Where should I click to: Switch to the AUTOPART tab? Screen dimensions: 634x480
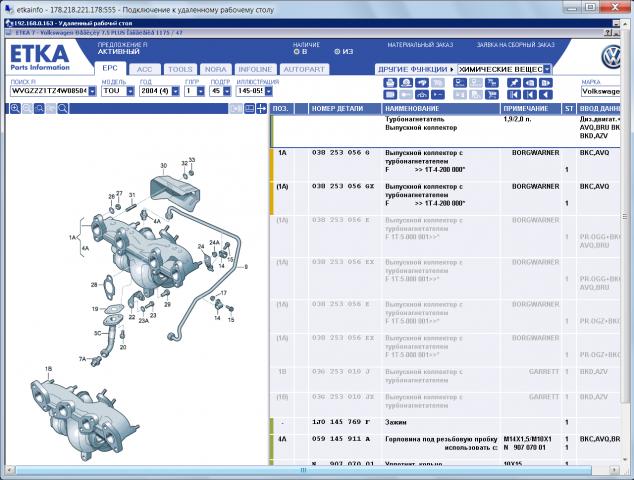tap(304, 69)
